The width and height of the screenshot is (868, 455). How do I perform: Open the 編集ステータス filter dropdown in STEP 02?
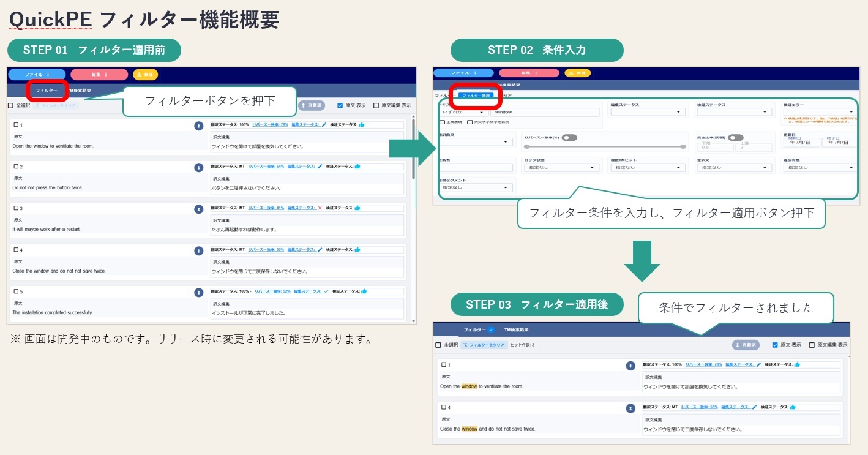click(x=648, y=113)
